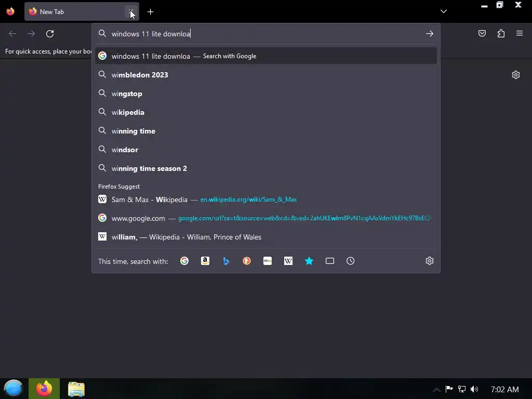This screenshot has height=399, width=532.
Task: Reload the current page
Action: pos(50,34)
